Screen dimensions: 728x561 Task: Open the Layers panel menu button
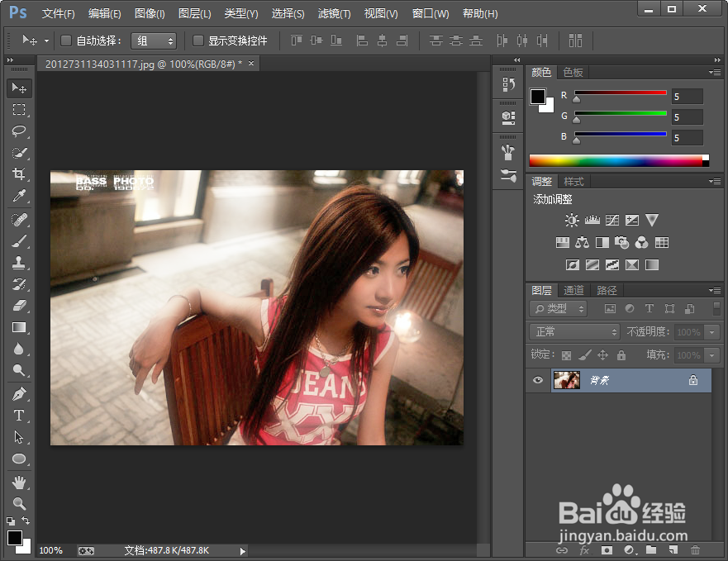(x=716, y=290)
